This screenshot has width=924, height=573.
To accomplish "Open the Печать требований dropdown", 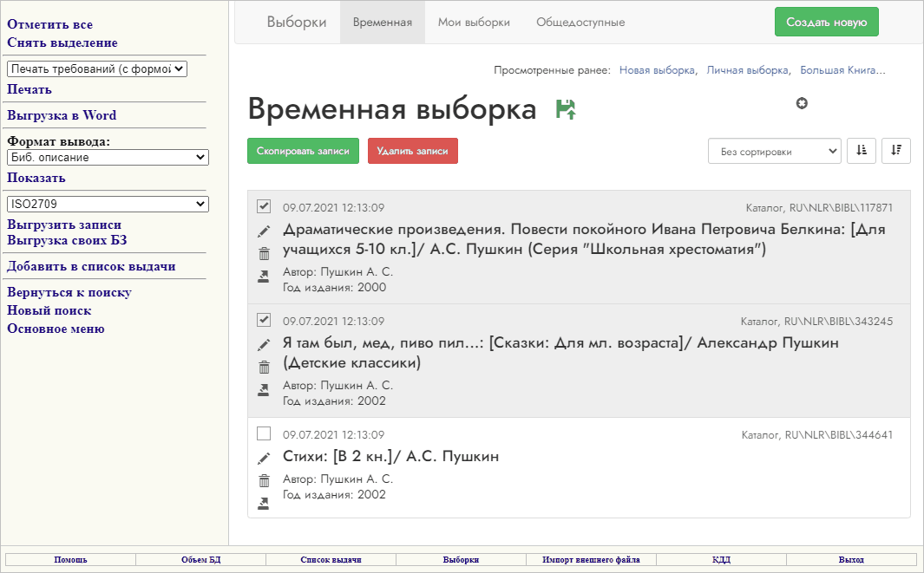I will [x=97, y=68].
